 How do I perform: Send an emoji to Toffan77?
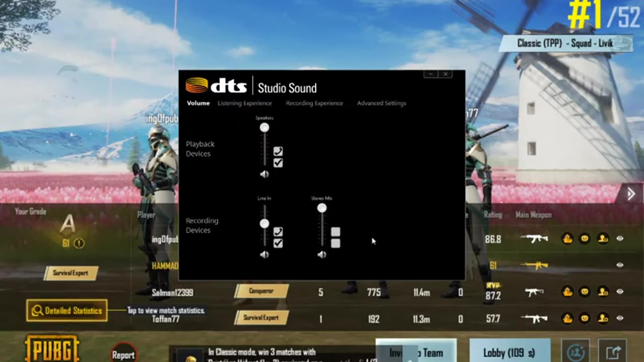585,318
